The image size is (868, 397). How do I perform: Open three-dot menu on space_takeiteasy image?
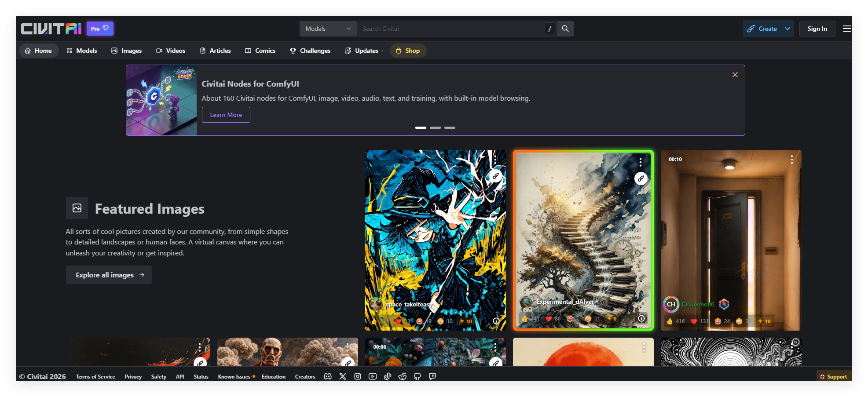click(x=495, y=160)
